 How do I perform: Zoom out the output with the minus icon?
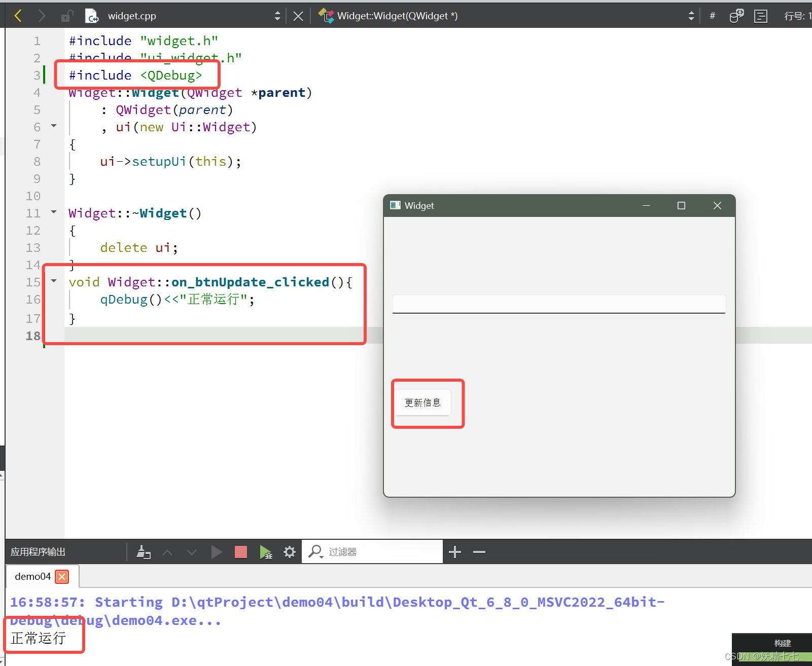pos(479,552)
